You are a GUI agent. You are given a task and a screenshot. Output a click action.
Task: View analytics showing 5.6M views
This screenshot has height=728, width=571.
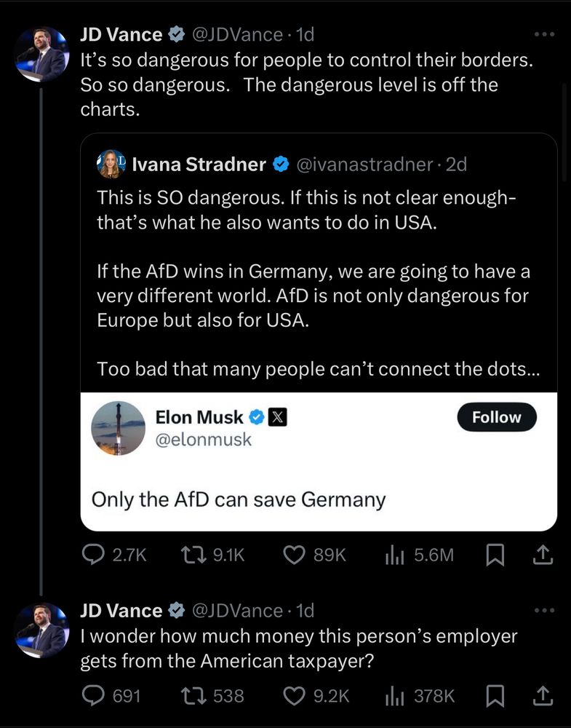419,555
